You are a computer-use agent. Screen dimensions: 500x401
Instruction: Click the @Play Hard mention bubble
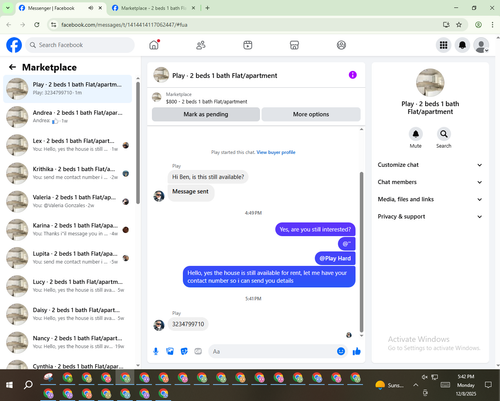click(335, 258)
